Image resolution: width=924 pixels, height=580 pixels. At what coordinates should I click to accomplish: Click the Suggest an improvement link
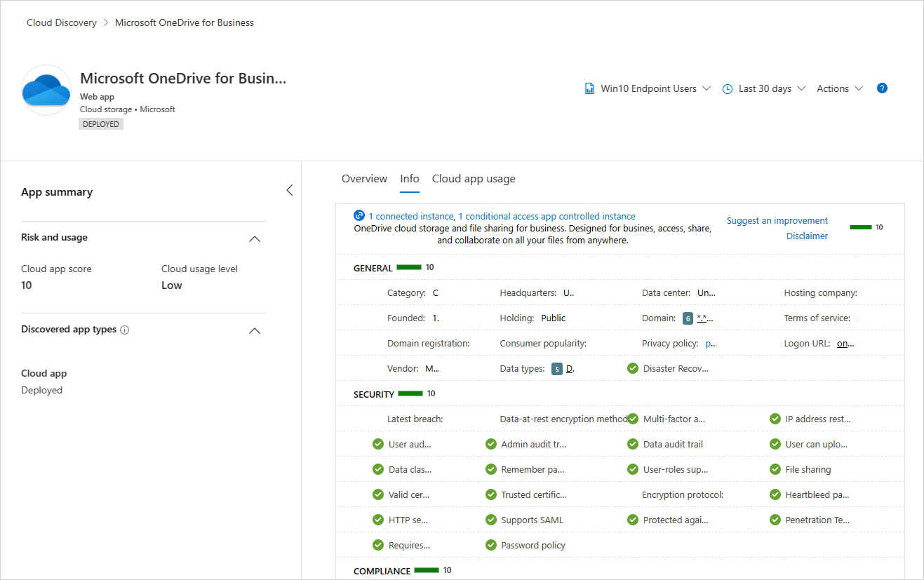777,221
